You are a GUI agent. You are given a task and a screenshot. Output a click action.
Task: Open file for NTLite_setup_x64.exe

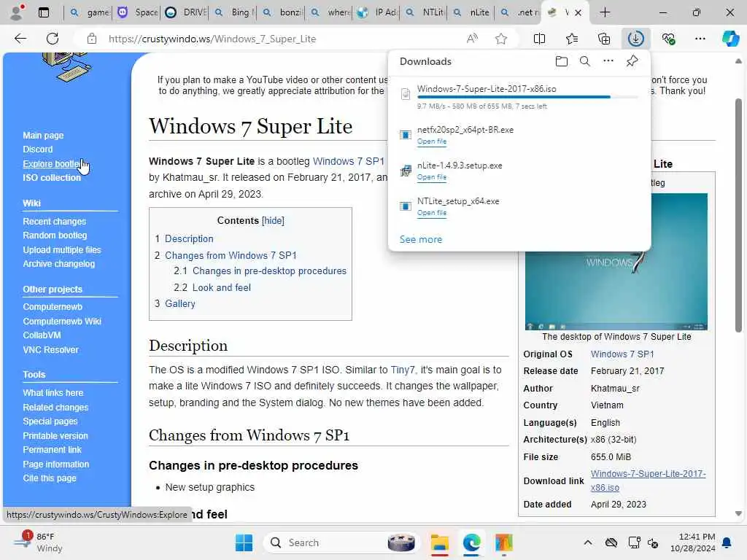[x=432, y=213]
